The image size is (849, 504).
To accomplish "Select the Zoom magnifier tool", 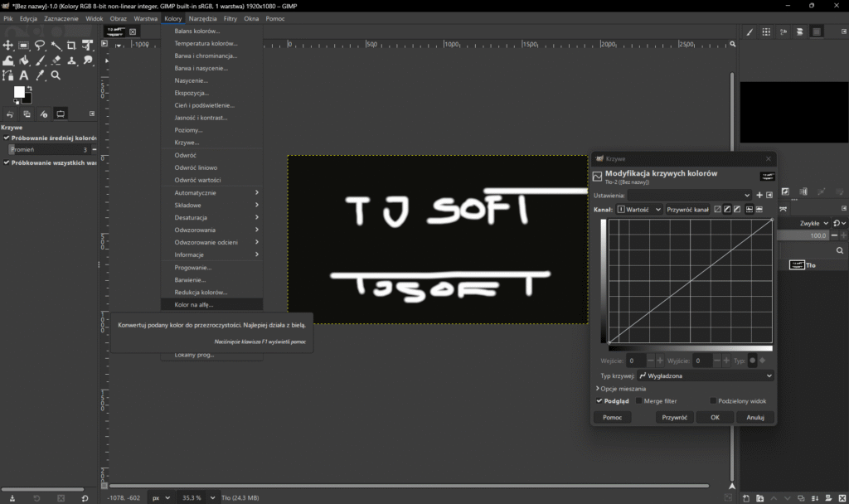I will 56,75.
